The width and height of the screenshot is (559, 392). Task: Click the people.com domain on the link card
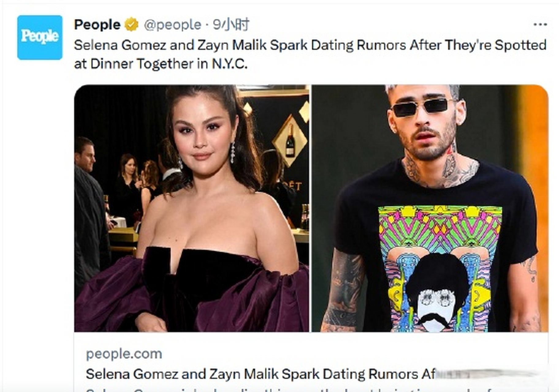[124, 354]
